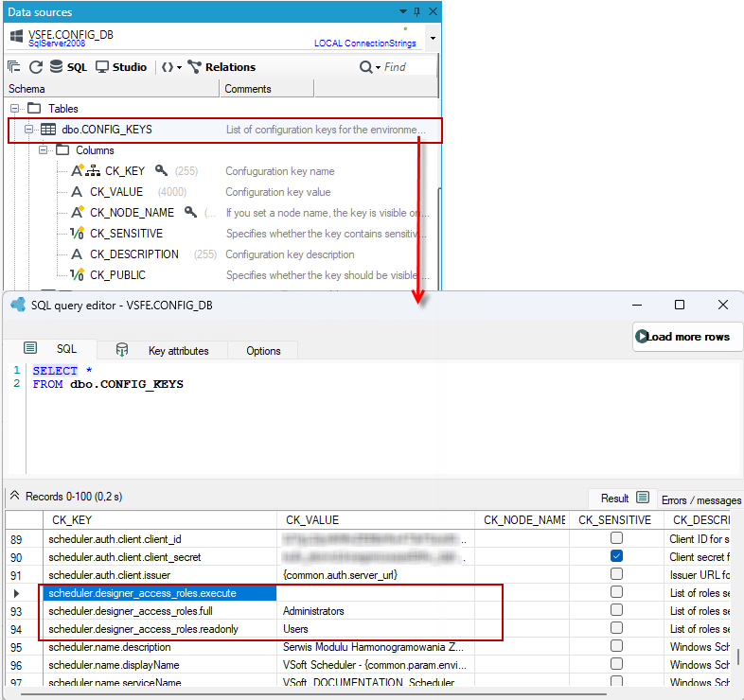
Task: Maximize the SQL query editor window
Action: (680, 305)
